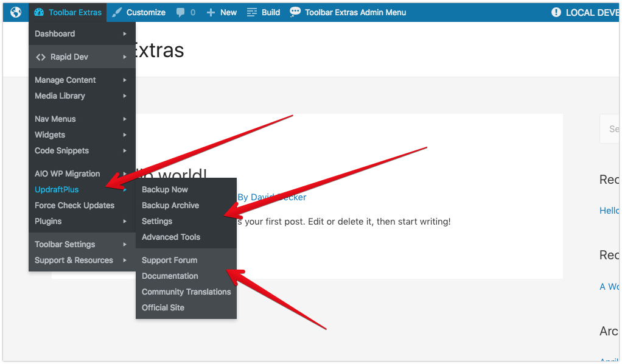Select Widgets menu entry

coord(82,135)
